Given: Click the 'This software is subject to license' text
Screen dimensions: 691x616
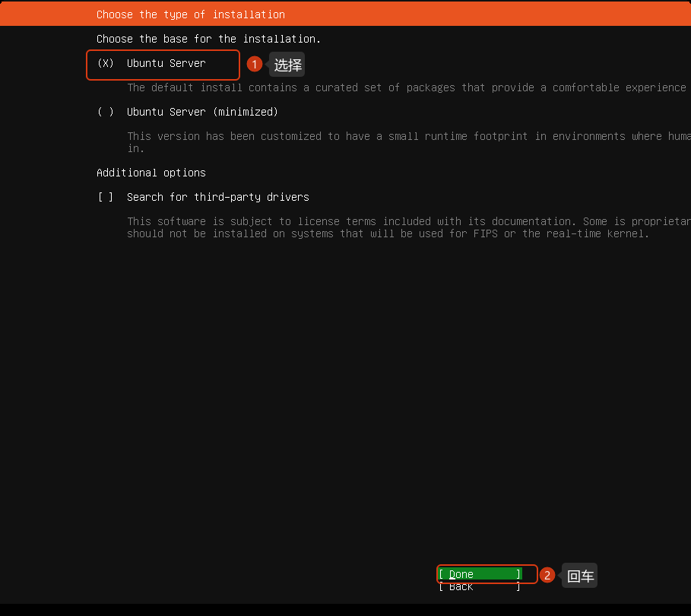Looking at the screenshot, I should 409,227.
